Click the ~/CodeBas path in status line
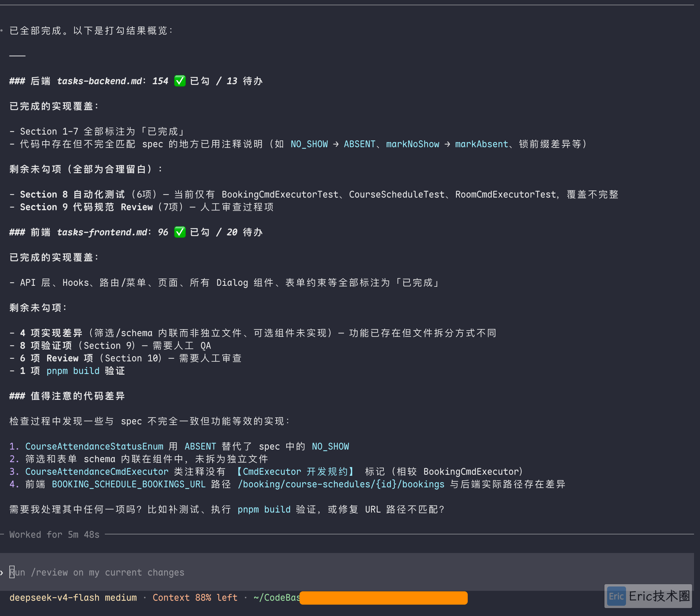The image size is (700, 616). tap(277, 598)
